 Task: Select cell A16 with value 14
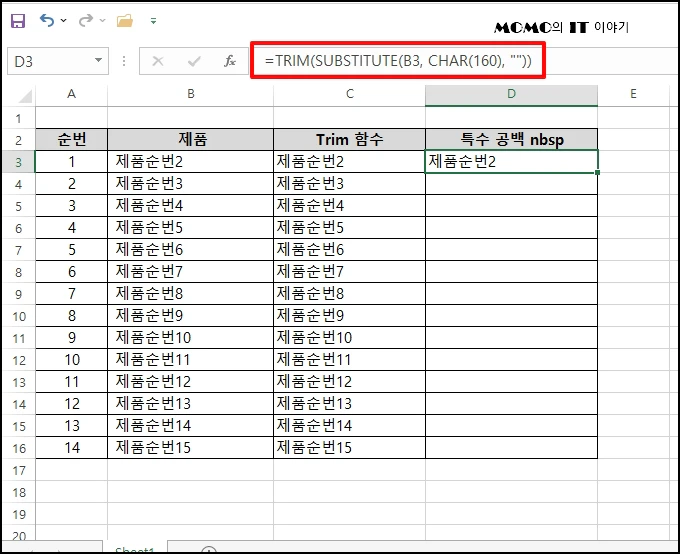click(72, 448)
